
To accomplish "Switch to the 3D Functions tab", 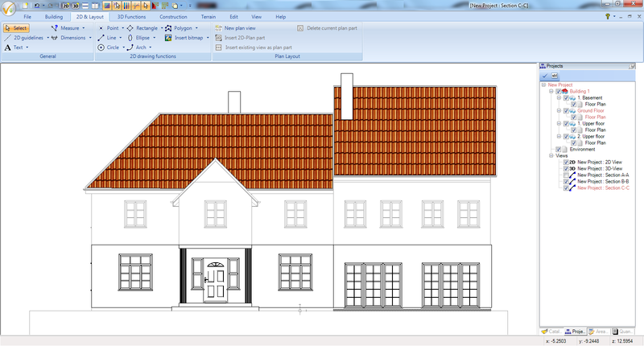I will (131, 17).
